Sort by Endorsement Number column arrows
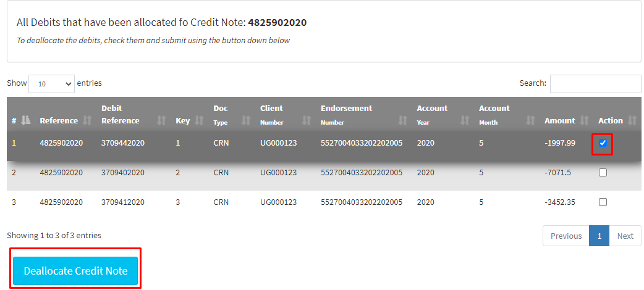644x290 pixels. 403,121
